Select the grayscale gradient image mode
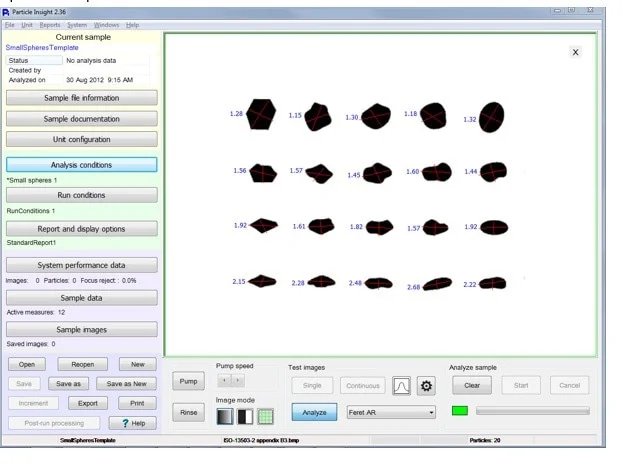The image size is (623, 465). (224, 416)
